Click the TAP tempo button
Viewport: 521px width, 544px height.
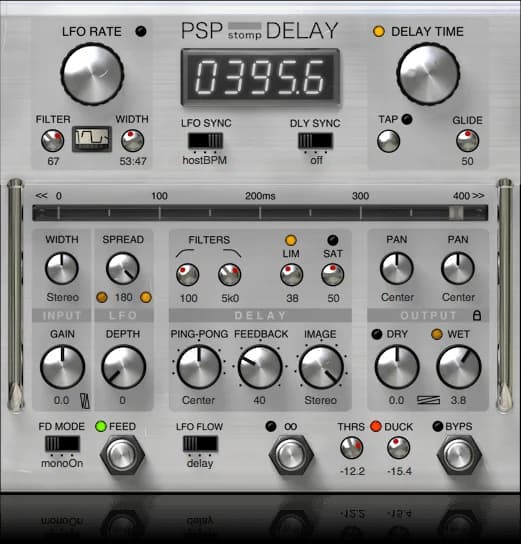(388, 141)
